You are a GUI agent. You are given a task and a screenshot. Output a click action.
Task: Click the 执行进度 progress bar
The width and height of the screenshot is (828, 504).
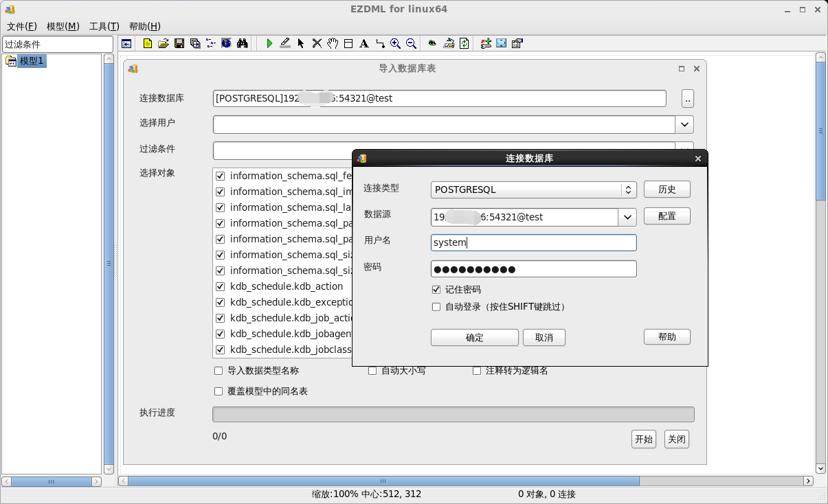[x=454, y=414]
